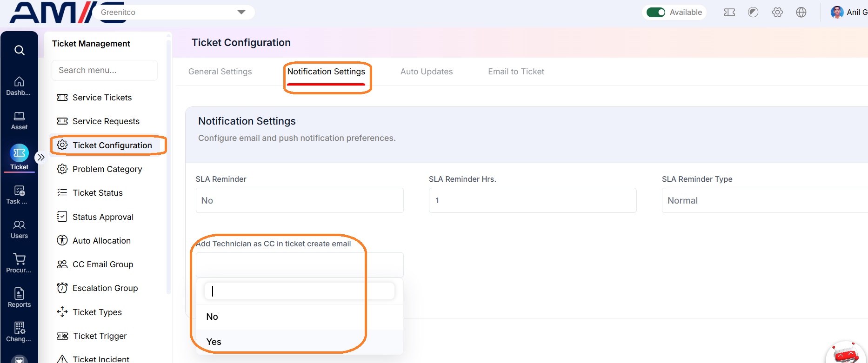Image resolution: width=868 pixels, height=363 pixels.
Task: Open the Asset module icon
Action: click(x=19, y=120)
